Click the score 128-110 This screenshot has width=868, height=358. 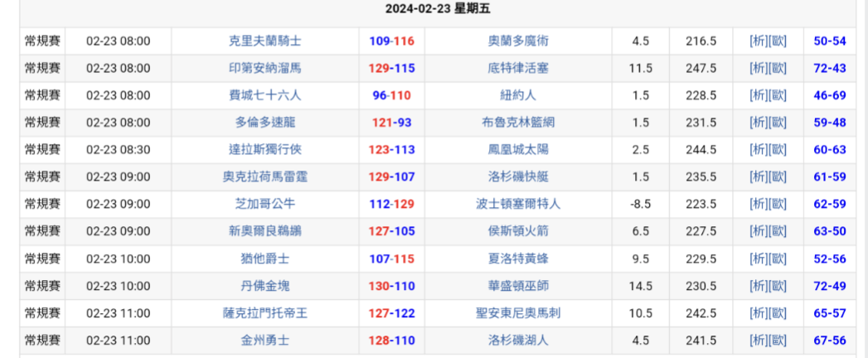click(x=392, y=341)
